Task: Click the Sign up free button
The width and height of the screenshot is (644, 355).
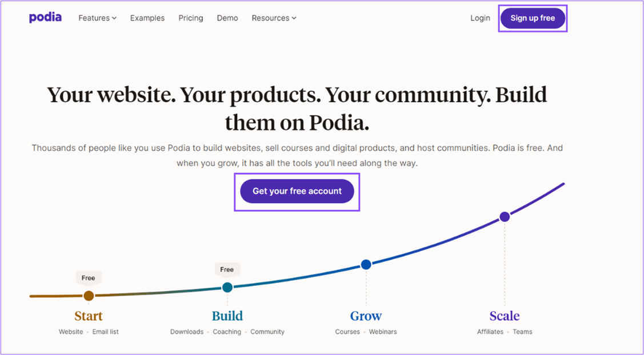Action: pyautogui.click(x=533, y=18)
